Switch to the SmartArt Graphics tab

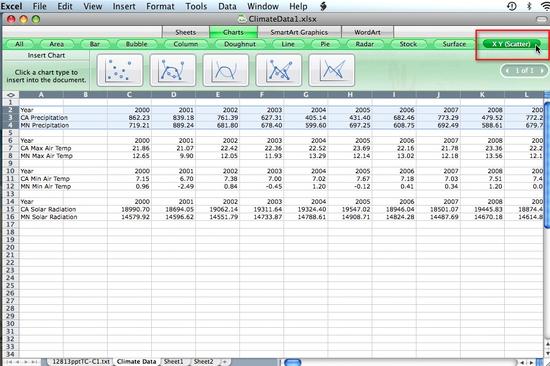click(x=299, y=32)
